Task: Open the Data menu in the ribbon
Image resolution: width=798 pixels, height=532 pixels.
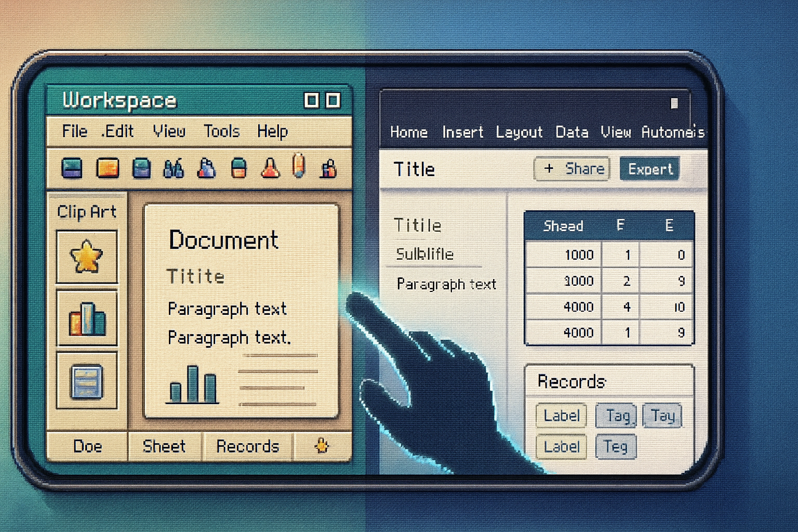Action: click(572, 132)
